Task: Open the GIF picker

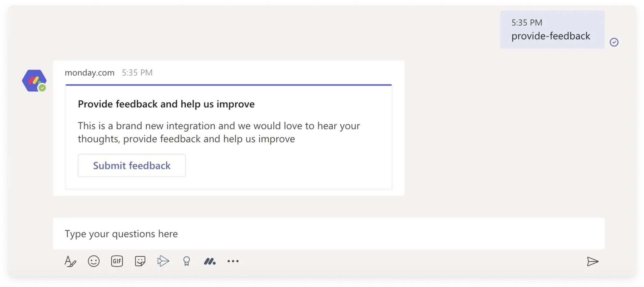Action: 117,261
